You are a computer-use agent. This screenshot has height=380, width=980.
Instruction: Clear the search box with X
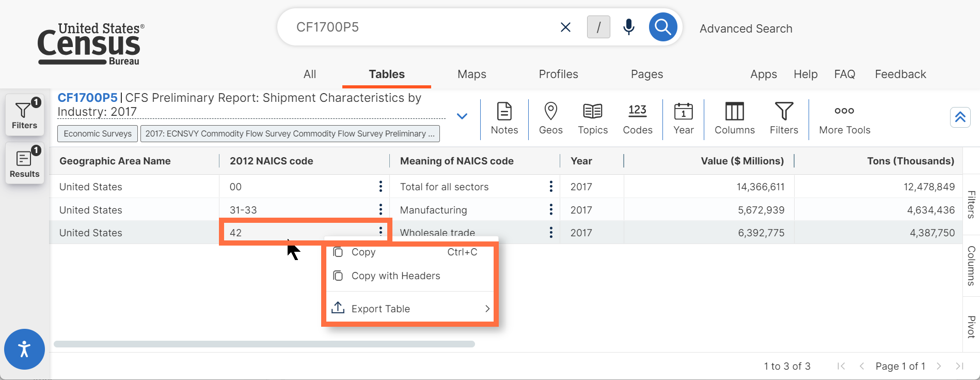[x=565, y=27]
